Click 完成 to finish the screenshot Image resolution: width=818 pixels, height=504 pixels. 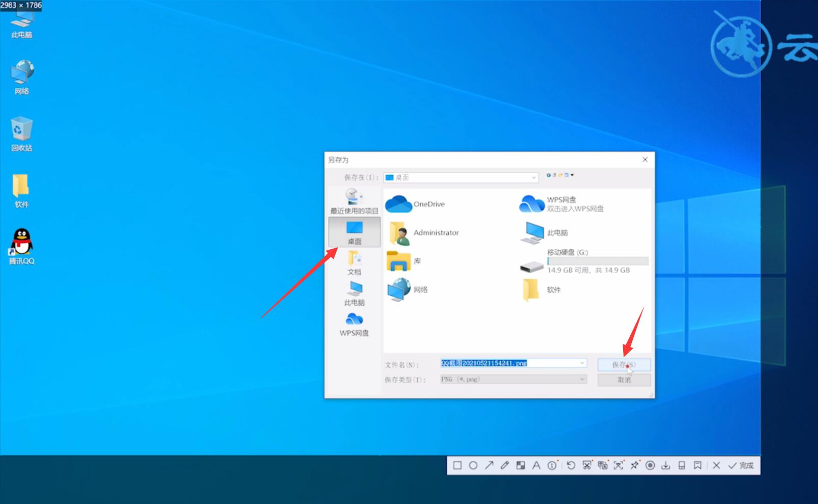(740, 465)
